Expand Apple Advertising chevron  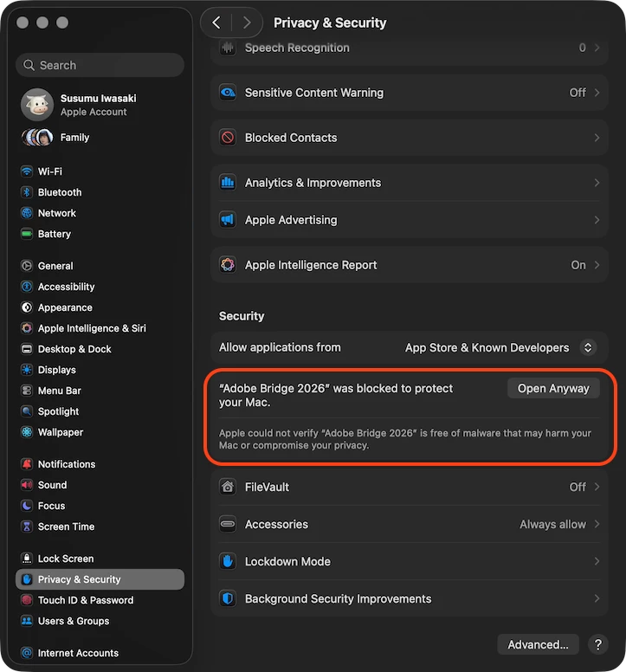click(x=597, y=220)
